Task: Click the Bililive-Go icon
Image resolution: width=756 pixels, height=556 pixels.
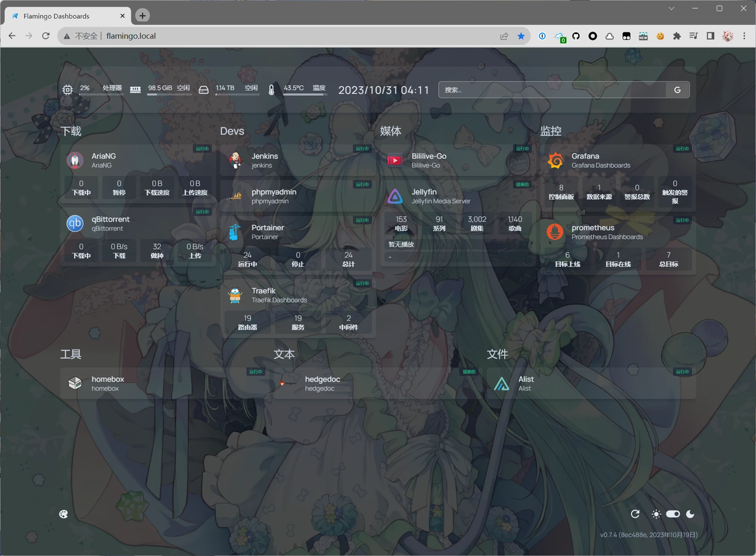Action: tap(395, 160)
